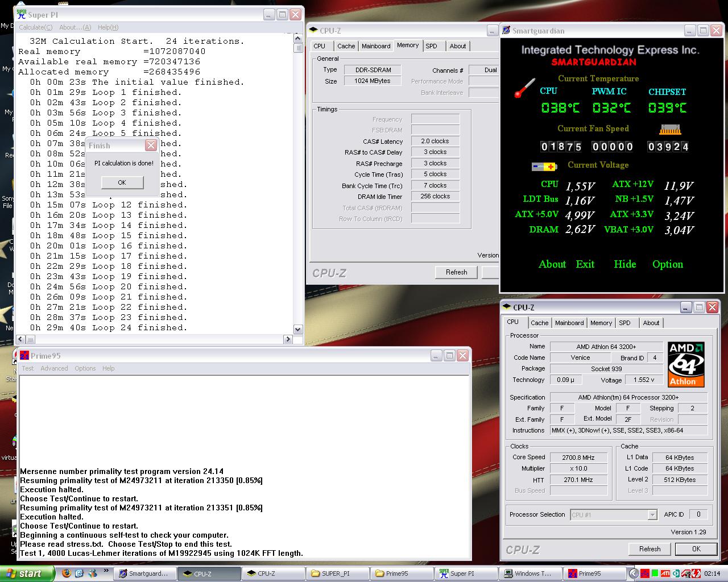Viewport: 728px width, 582px height.
Task: Open Options menu in Prime95
Action: point(85,368)
